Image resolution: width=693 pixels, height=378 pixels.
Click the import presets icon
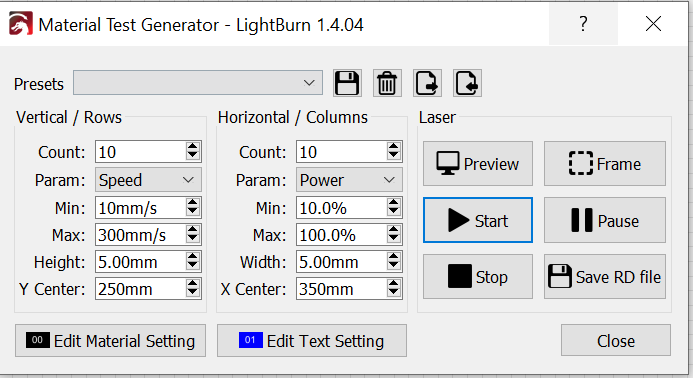467,83
